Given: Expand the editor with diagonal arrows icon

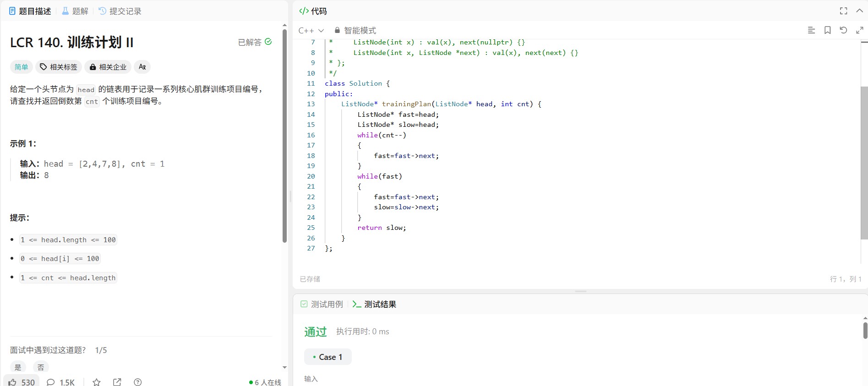Looking at the screenshot, I should (x=860, y=30).
